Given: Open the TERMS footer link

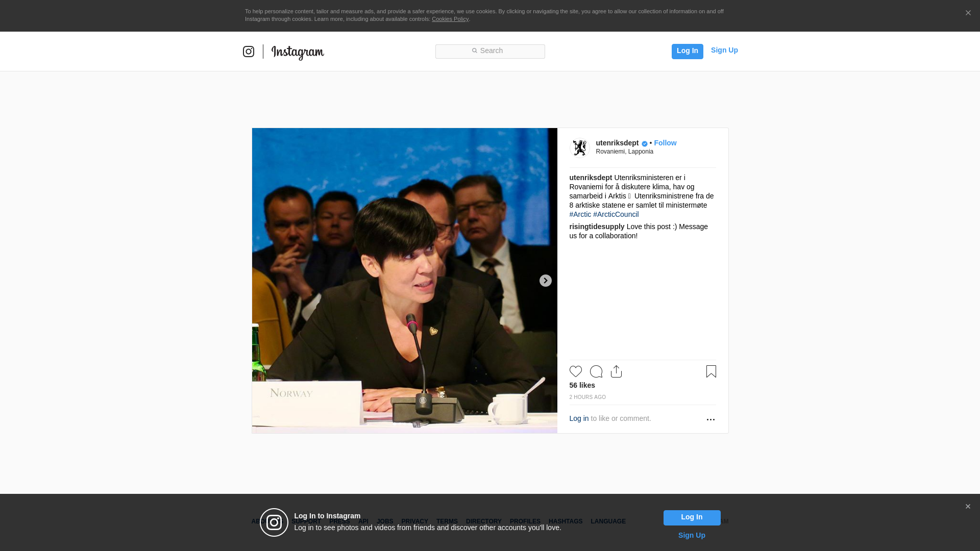Looking at the screenshot, I should pyautogui.click(x=447, y=521).
